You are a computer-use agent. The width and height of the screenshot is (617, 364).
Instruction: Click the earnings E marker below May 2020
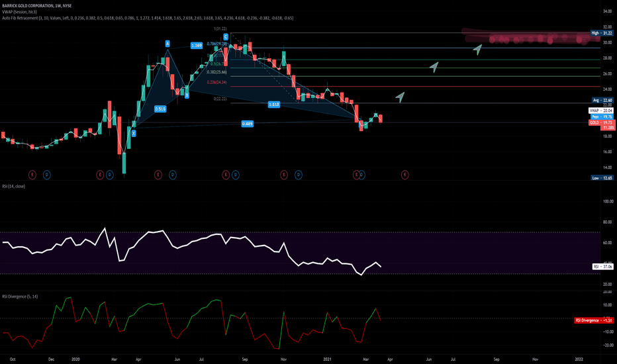click(158, 174)
